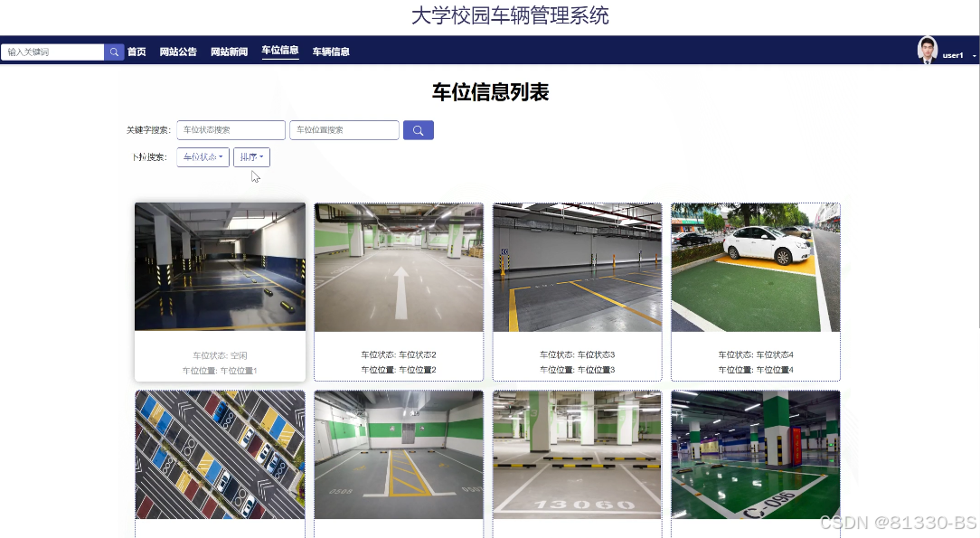
Task: Open 网站公告 menu item
Action: (x=178, y=52)
